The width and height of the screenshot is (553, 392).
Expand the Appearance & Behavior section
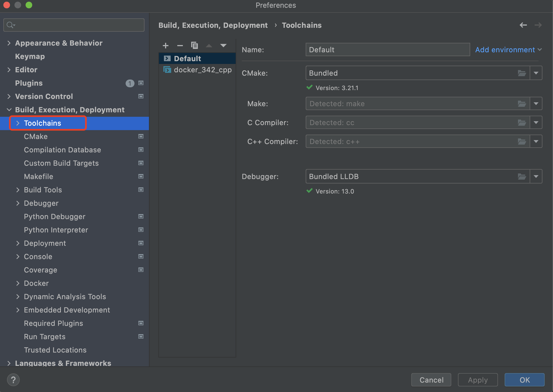(x=9, y=43)
